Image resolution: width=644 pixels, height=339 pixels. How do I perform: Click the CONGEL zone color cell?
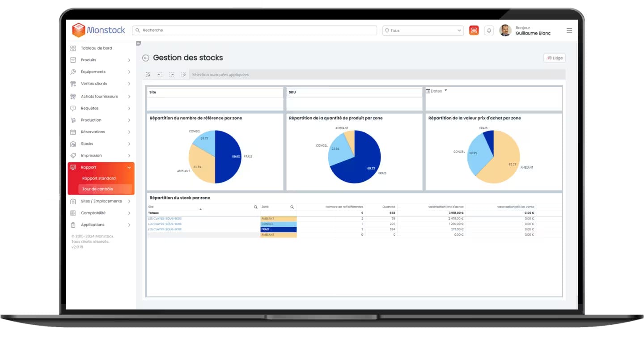pyautogui.click(x=278, y=224)
